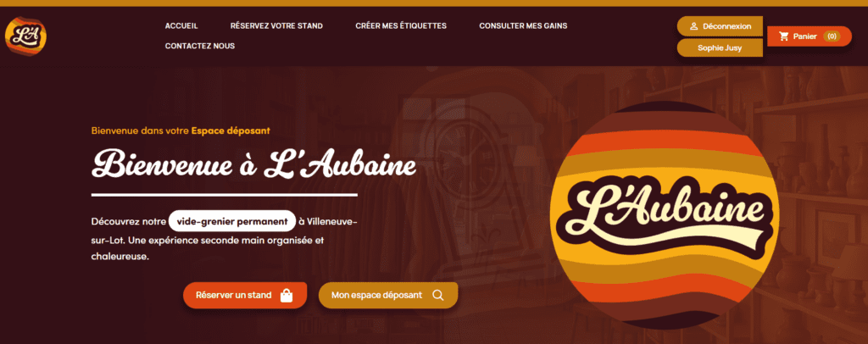This screenshot has width=868, height=344.
Task: Open the Sophie Jusy account button
Action: [x=720, y=48]
